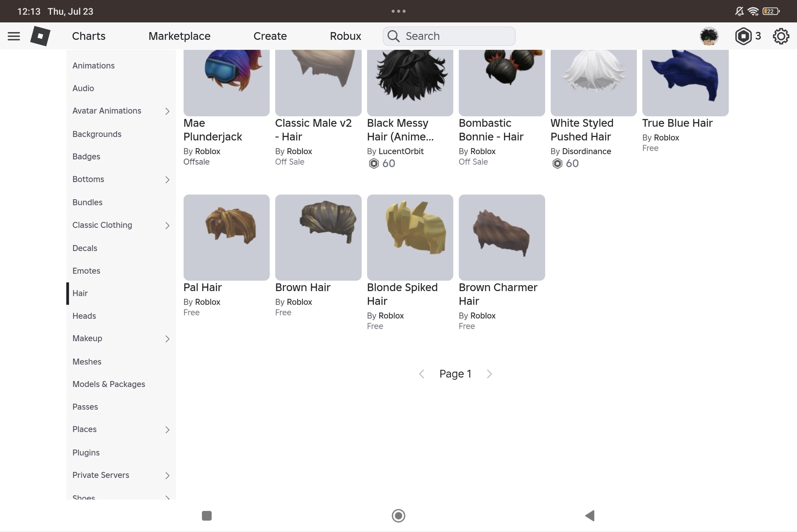Click the Search input field
This screenshot has height=532, width=797.
(x=449, y=36)
